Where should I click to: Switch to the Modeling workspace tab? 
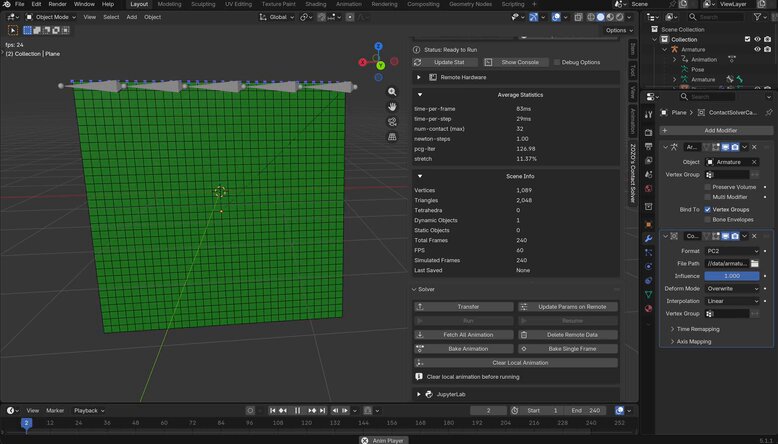point(169,4)
